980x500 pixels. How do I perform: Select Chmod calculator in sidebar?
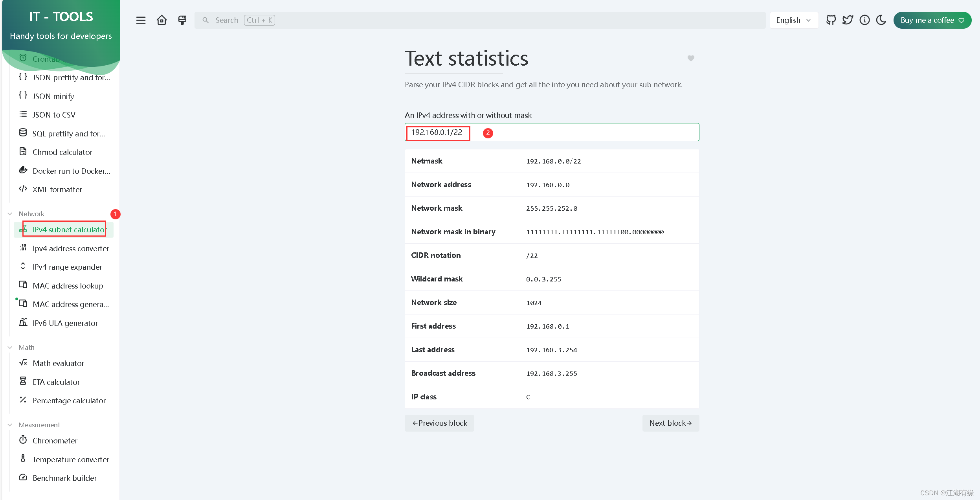62,152
